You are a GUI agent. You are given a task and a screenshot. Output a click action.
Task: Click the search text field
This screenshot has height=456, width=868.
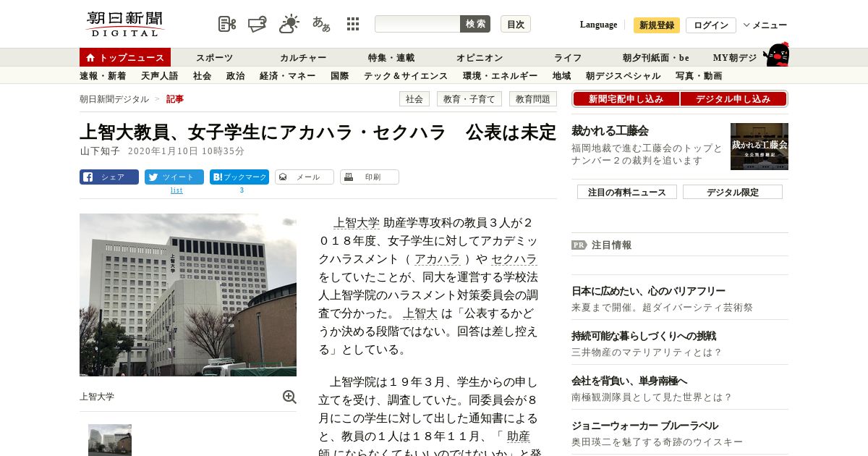417,24
